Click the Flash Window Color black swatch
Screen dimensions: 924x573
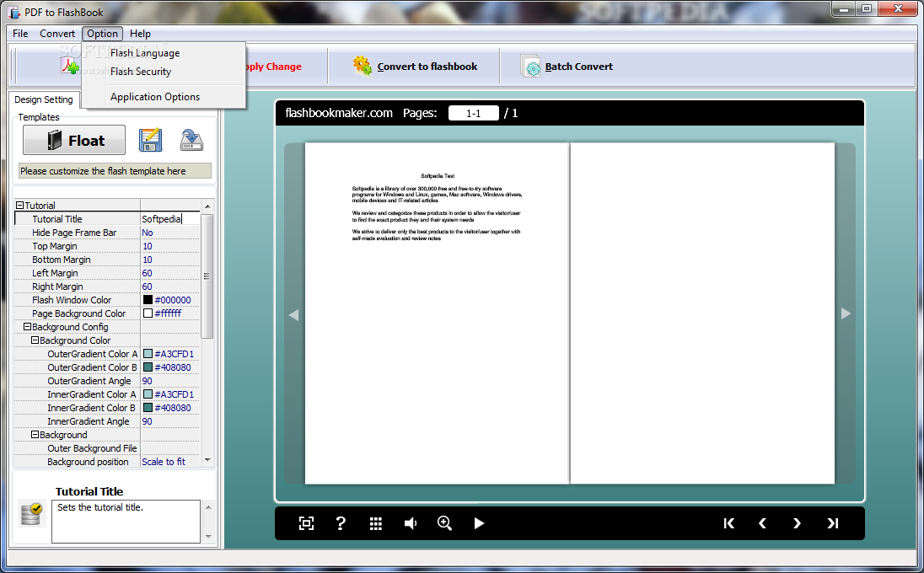[148, 300]
